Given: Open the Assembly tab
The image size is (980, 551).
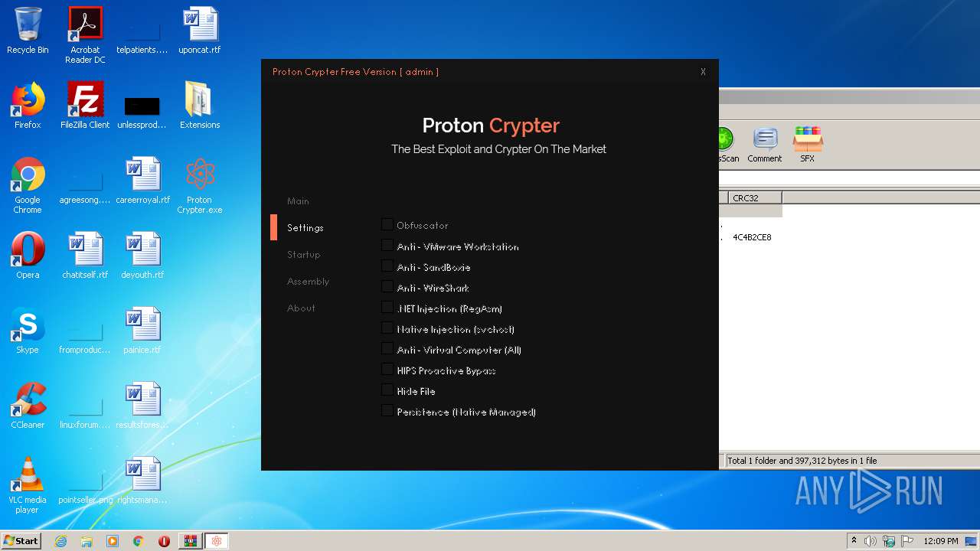Looking at the screenshot, I should 308,282.
